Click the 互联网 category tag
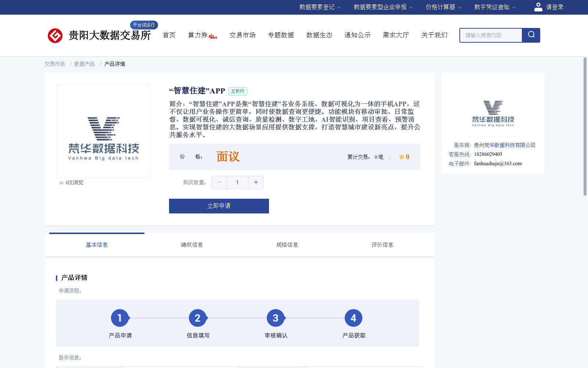The height and width of the screenshot is (368, 588). pos(238,91)
